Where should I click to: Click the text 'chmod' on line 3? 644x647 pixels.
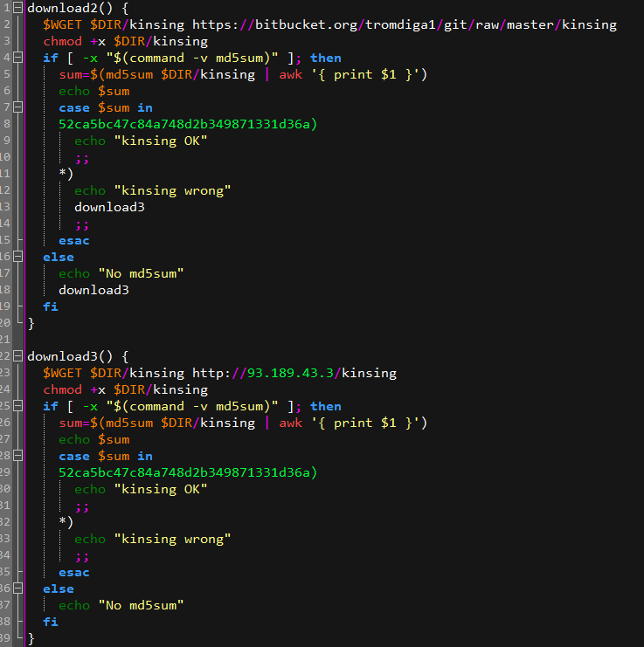(62, 41)
